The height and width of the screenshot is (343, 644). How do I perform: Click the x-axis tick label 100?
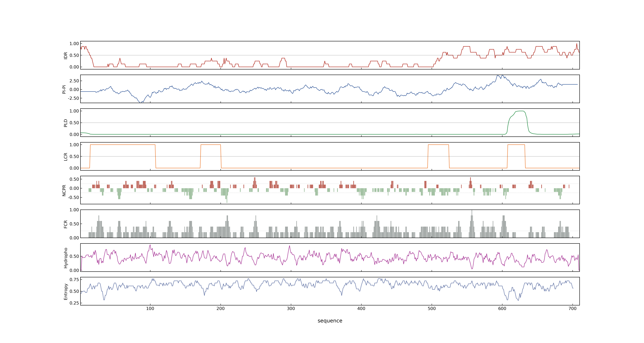pos(150,309)
